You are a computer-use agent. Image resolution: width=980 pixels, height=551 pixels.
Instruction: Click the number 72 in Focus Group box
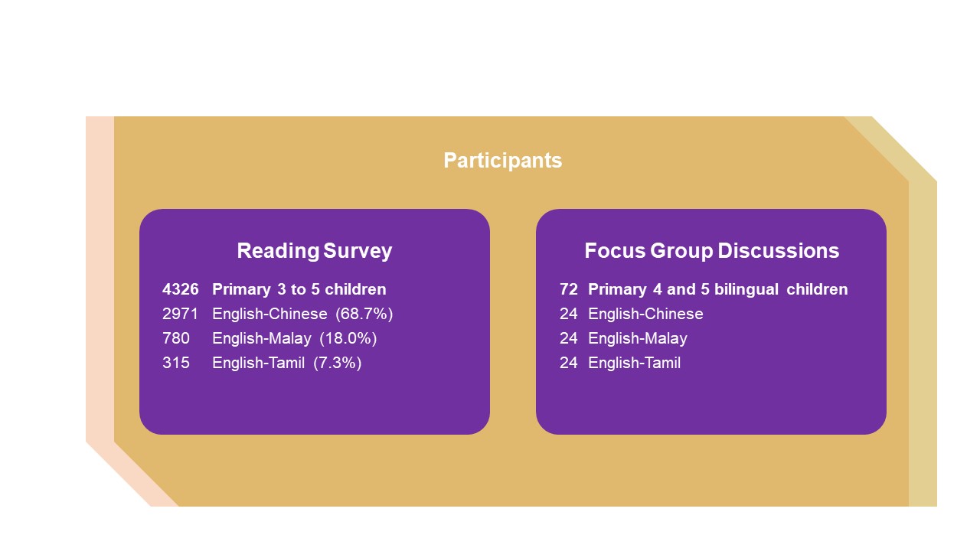pyautogui.click(x=568, y=289)
